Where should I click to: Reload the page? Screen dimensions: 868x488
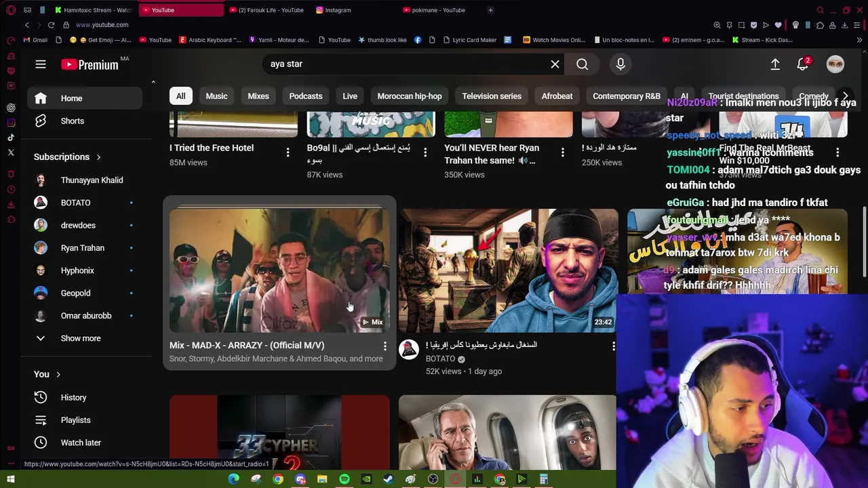coord(51,25)
